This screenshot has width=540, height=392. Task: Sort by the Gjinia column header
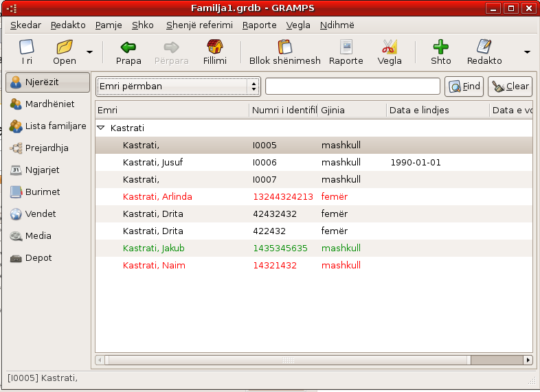click(x=352, y=110)
